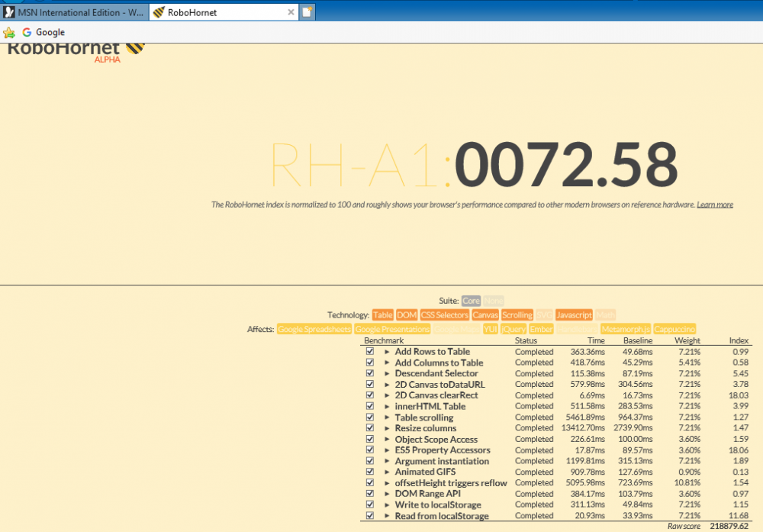The image size is (763, 532).
Task: Click the ES5 Property Accessors benchmark name
Action: 443,450
